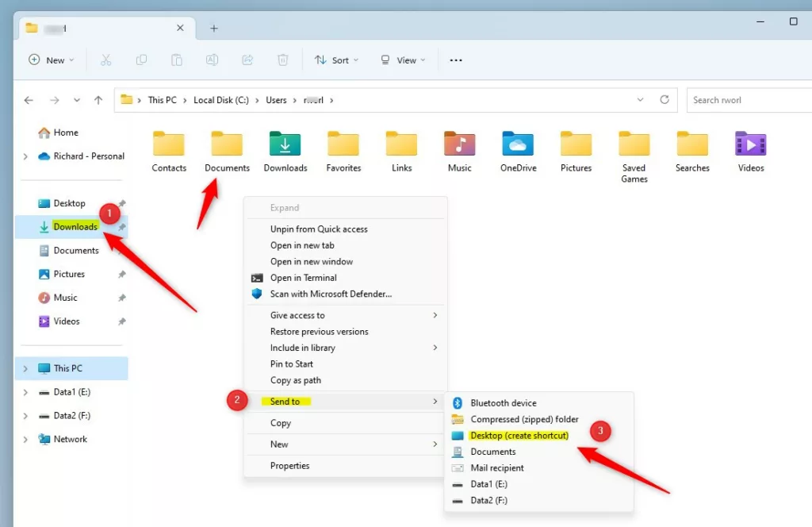The image size is (812, 527).
Task: Click the Share icon in toolbar
Action: tap(247, 60)
